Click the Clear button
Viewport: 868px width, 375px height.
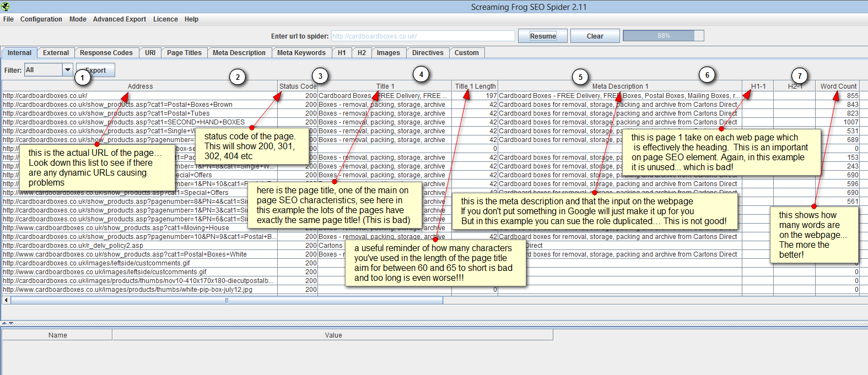[x=595, y=36]
